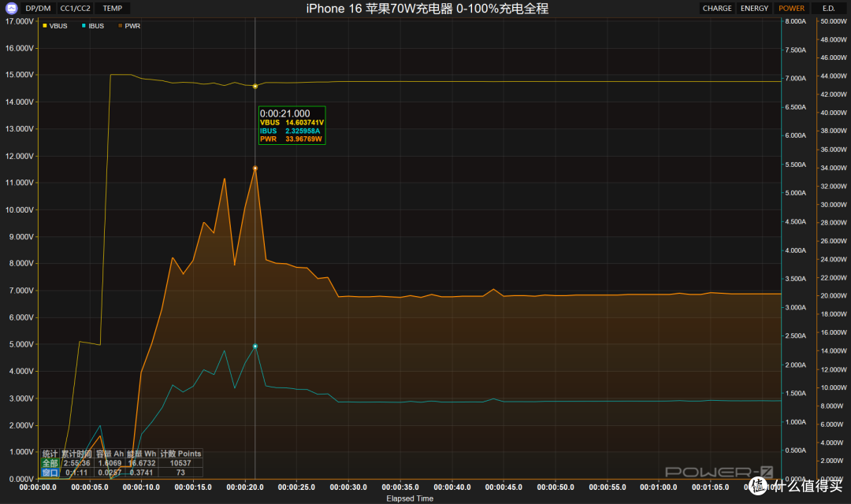Click the 8.000A current axis label
Viewport: 851px width, 504px height.
tap(796, 21)
